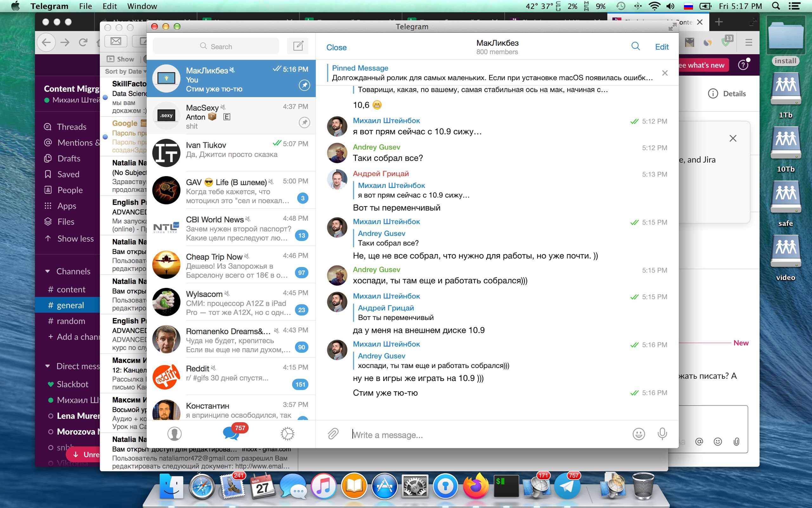Open the Wylsacom channel chat
Screen dimensions: 812x508
231,302
